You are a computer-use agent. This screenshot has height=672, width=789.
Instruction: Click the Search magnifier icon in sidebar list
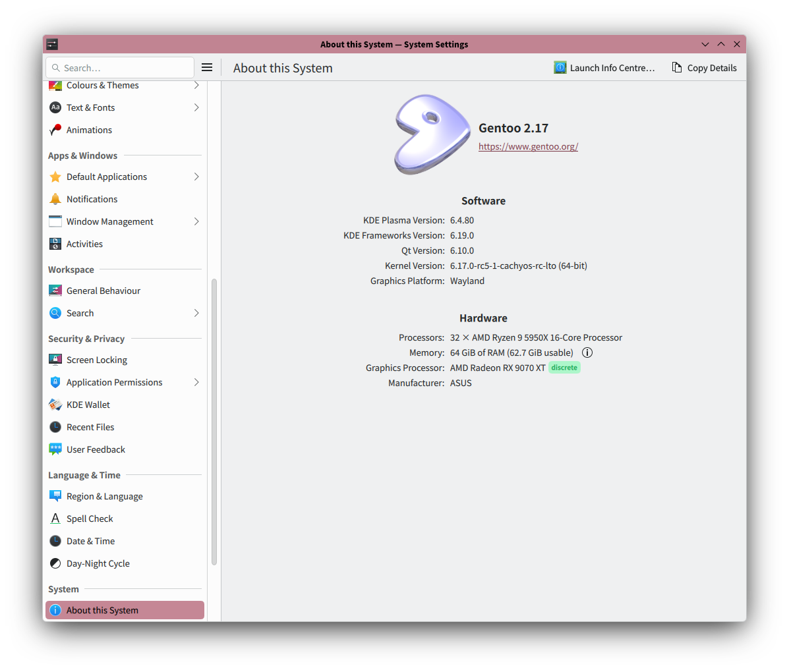[55, 314]
